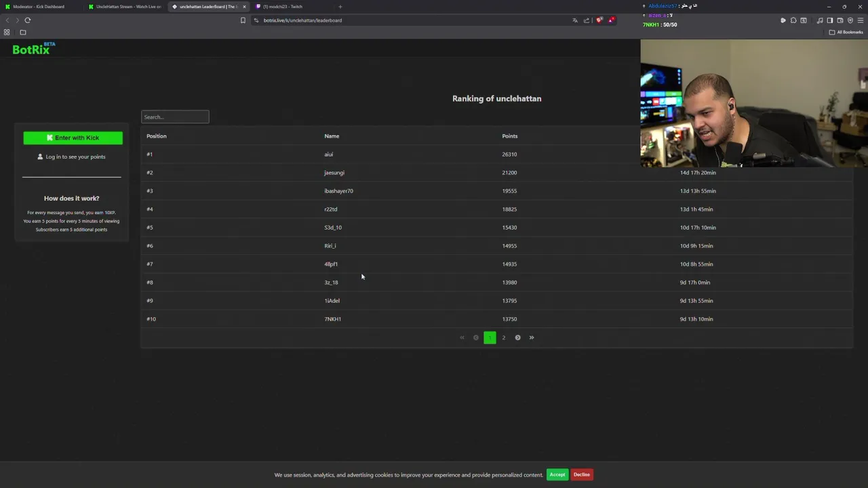
Task: Click the VPN shield icon in toolbar
Action: (850, 20)
